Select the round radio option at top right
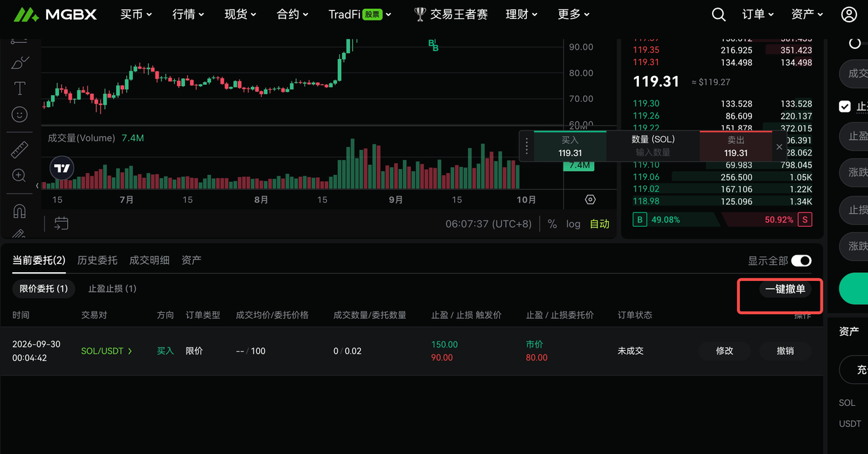Screen dimensions: 868x454 [x=855, y=43]
